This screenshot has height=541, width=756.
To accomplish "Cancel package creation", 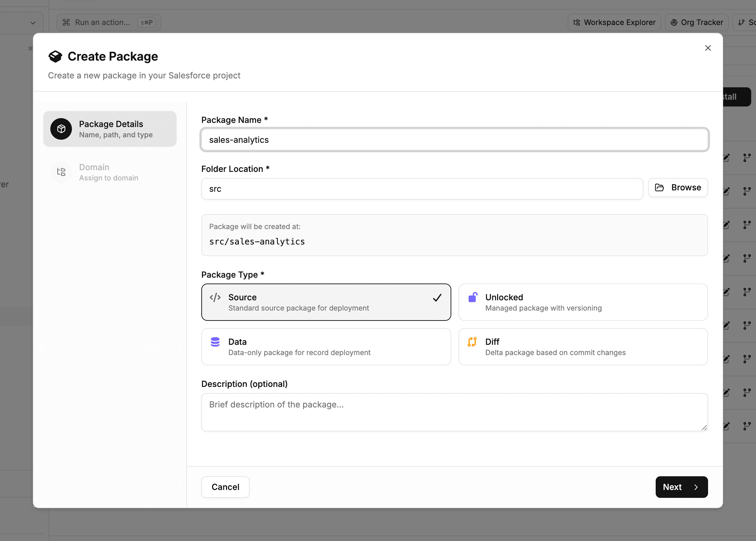I will (x=225, y=487).
